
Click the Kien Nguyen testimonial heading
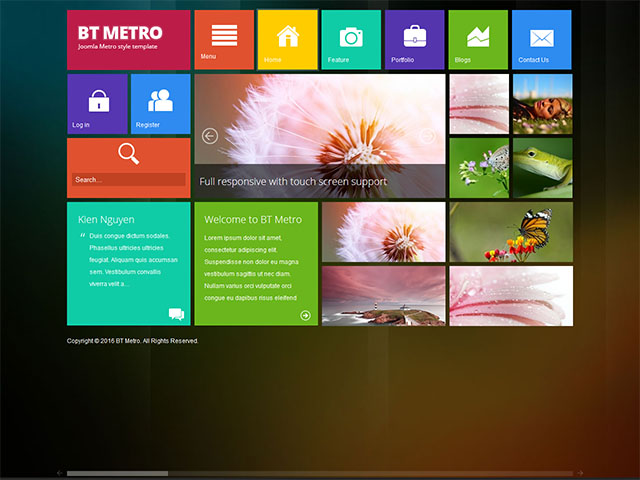[x=106, y=220]
